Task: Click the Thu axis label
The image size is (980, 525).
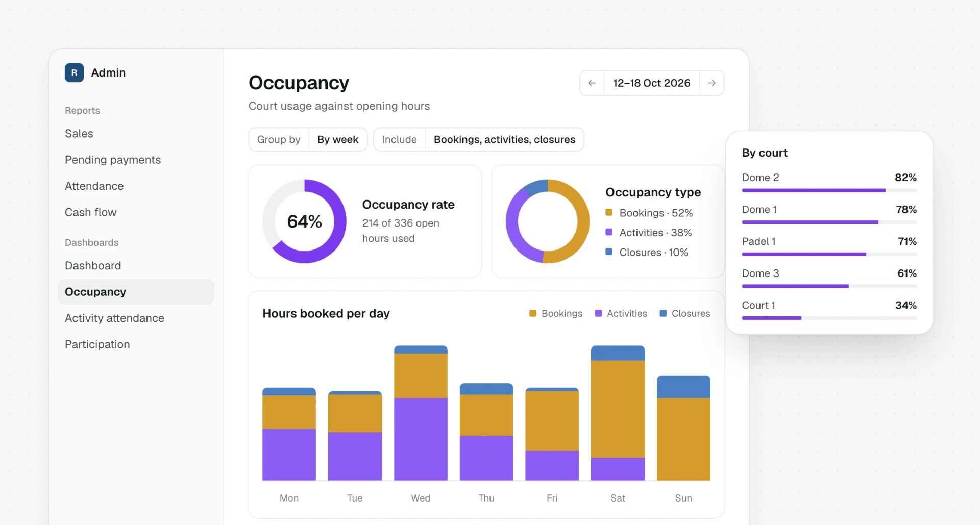Action: [x=486, y=498]
